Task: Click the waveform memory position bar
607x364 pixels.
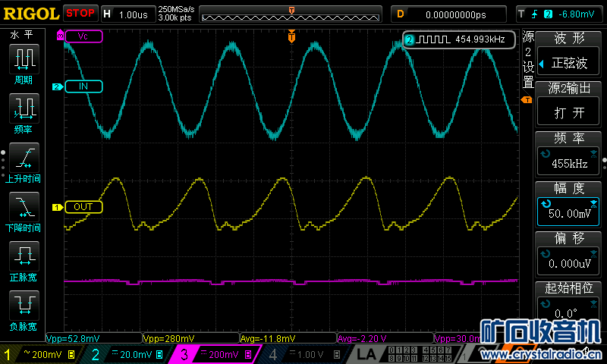Action: [x=291, y=14]
